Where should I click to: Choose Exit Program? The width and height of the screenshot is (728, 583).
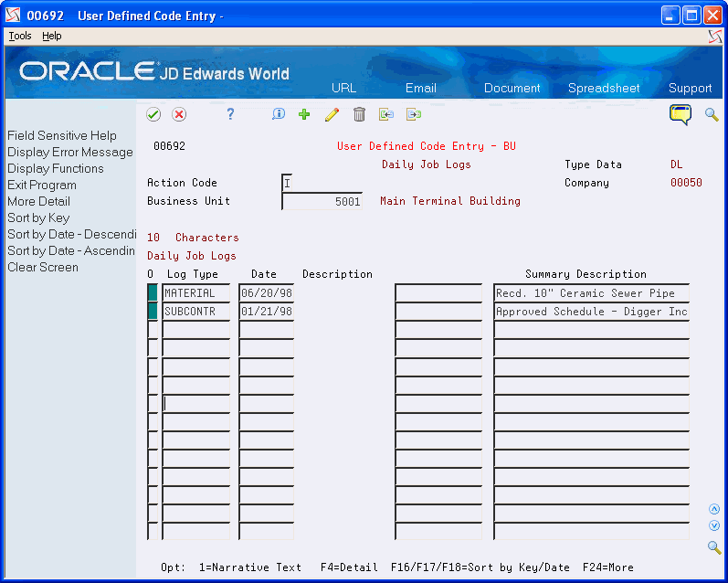pos(42,185)
